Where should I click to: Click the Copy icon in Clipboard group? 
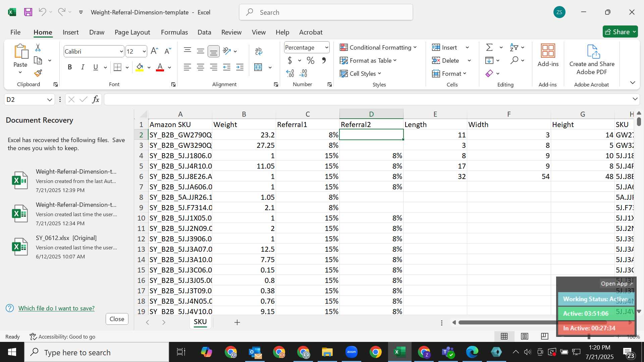click(38, 61)
